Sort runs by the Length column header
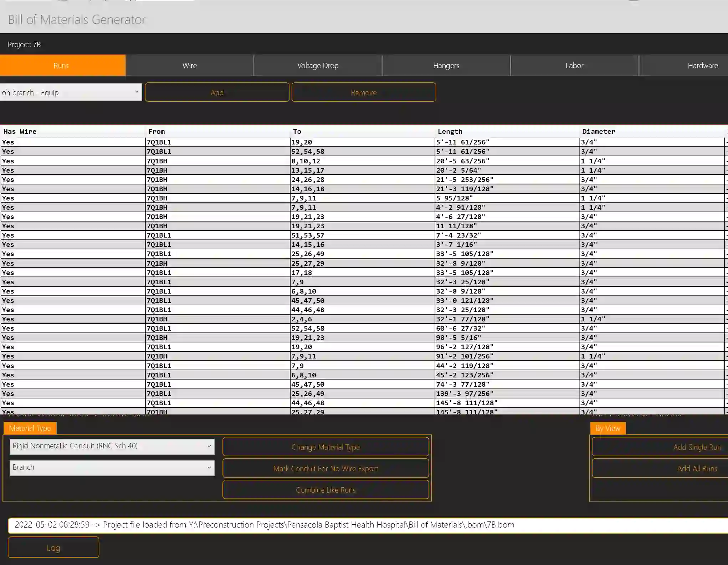The image size is (728, 565). click(450, 131)
